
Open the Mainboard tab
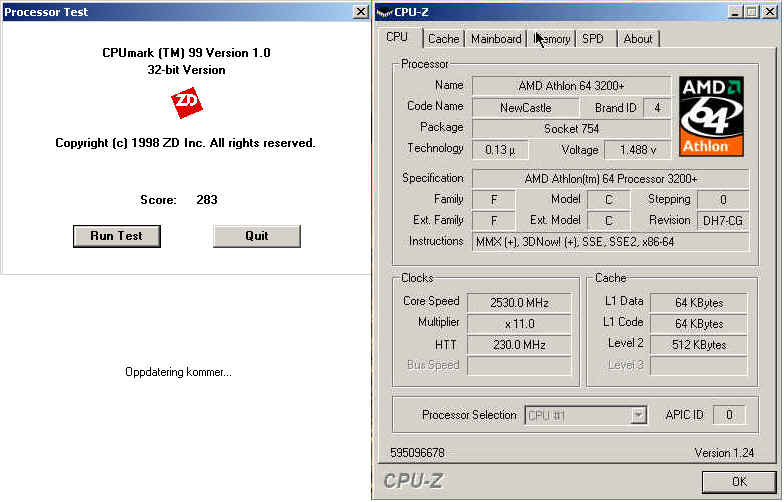click(x=496, y=39)
